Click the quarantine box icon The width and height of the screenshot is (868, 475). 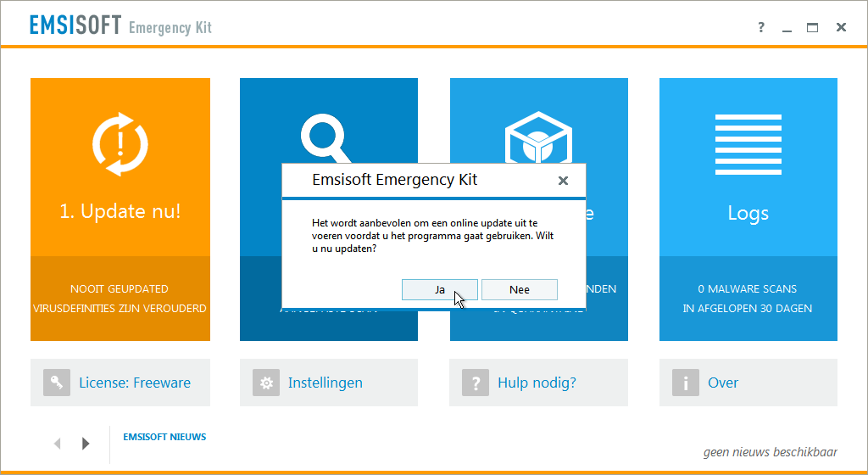point(538,137)
